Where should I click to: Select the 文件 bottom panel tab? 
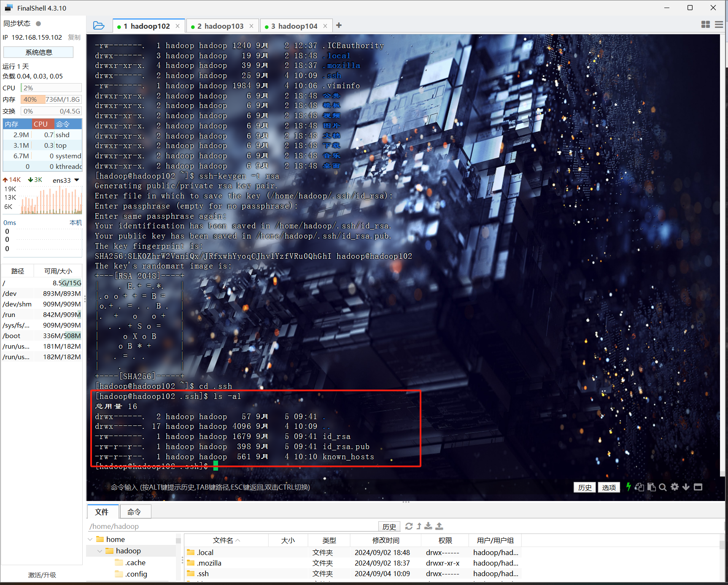point(102,512)
